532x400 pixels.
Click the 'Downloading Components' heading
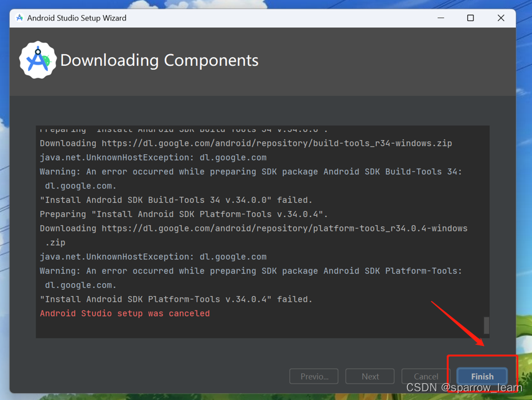159,60
